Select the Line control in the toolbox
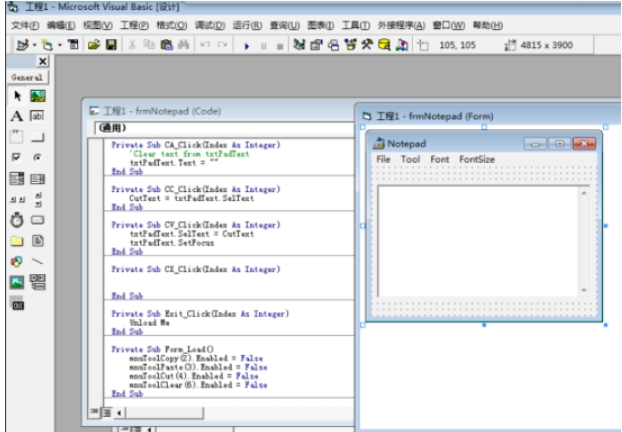The width and height of the screenshot is (622, 432). tap(38, 261)
